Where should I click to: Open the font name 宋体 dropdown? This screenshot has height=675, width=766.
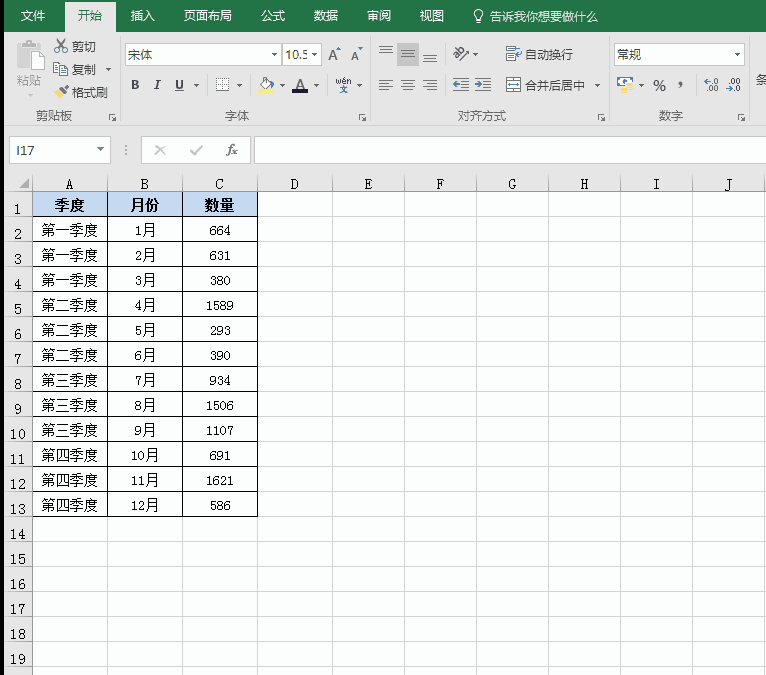[x=274, y=55]
